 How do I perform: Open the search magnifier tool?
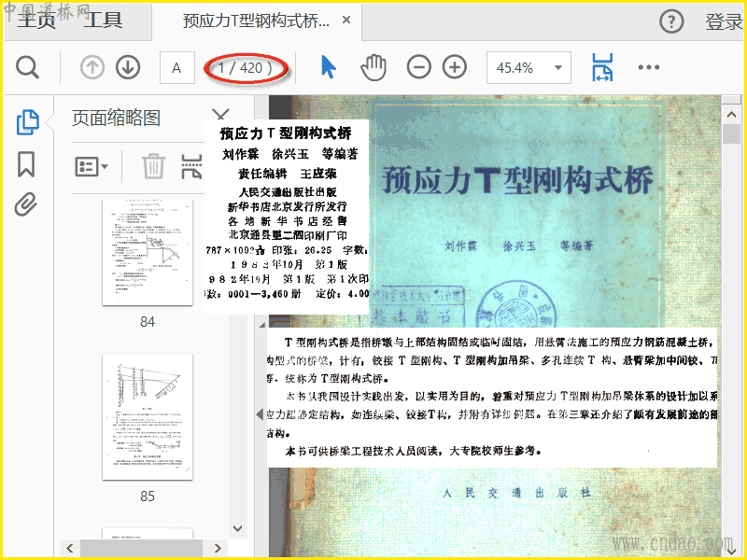(x=27, y=67)
